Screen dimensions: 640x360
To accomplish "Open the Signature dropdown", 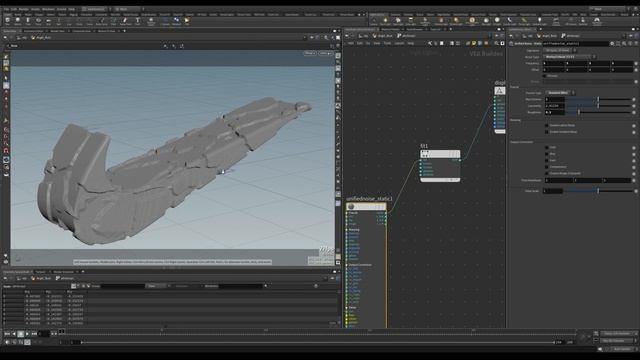I will click(560, 50).
